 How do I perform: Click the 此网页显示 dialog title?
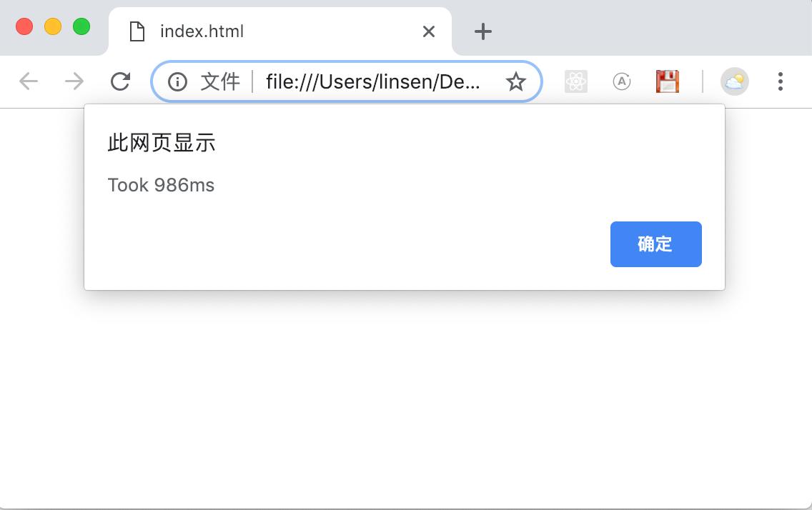(x=161, y=142)
